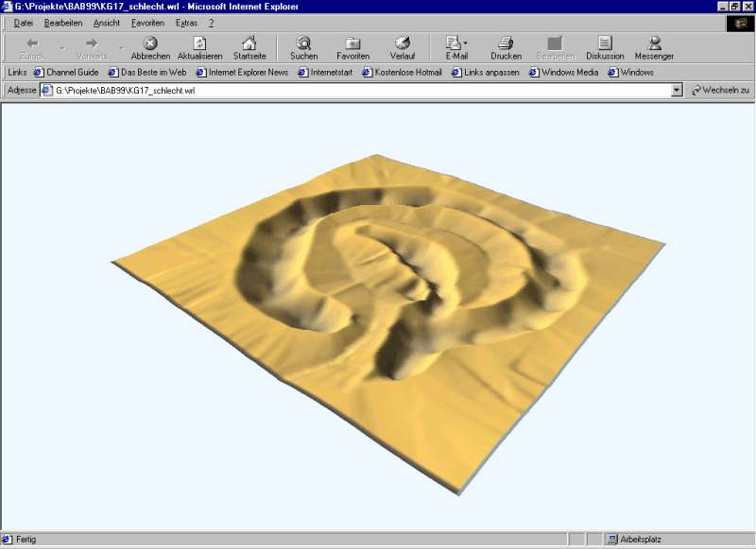Click the Wechseln zu button
This screenshot has height=549, width=756.
(x=720, y=91)
